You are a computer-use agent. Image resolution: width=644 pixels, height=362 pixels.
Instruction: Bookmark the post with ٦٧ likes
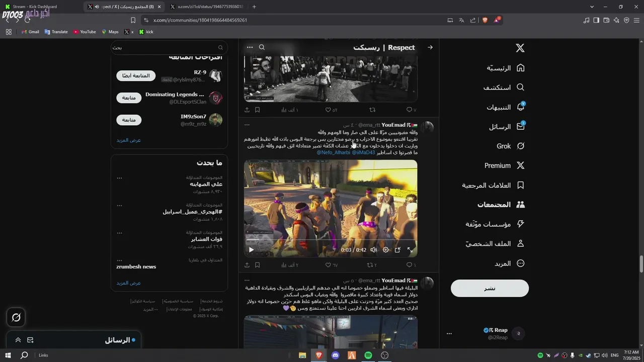(257, 265)
